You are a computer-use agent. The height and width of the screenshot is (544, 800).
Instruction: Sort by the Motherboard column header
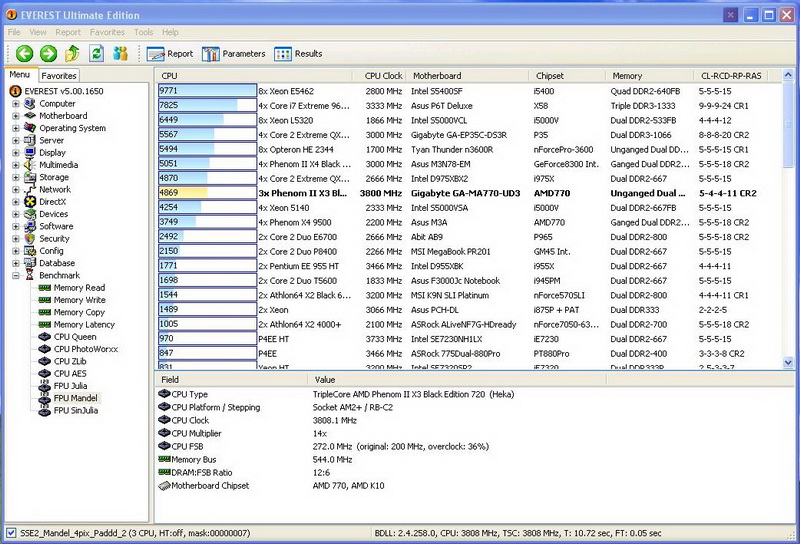tap(467, 76)
